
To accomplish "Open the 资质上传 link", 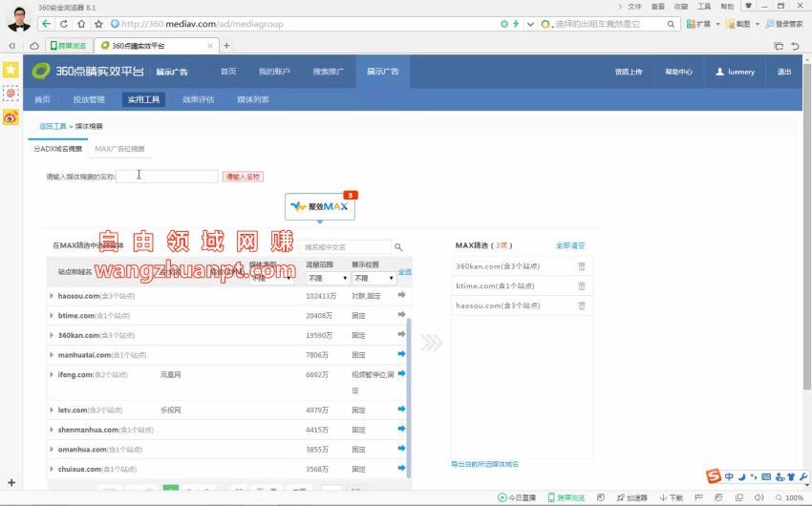I will [629, 72].
